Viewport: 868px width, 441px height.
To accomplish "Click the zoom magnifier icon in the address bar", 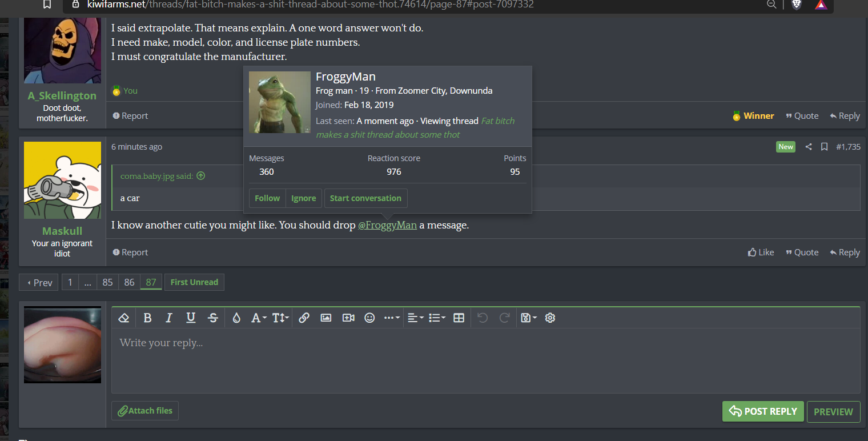I will click(x=771, y=5).
